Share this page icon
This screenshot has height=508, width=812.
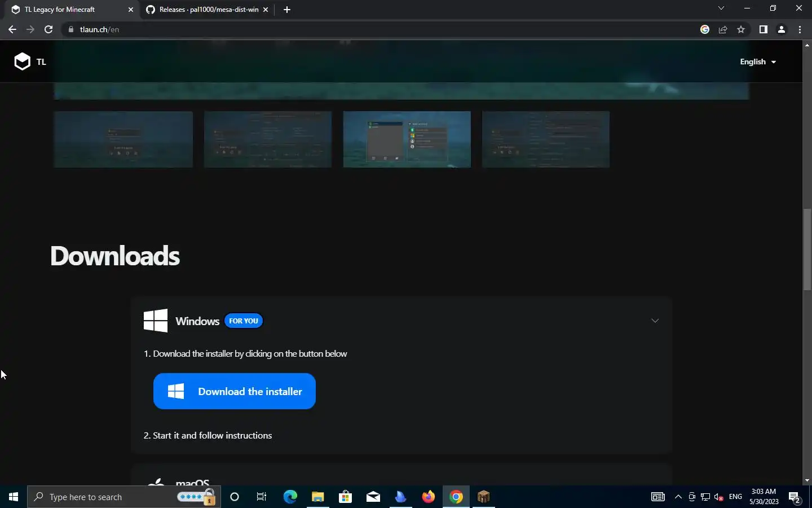tap(723, 29)
